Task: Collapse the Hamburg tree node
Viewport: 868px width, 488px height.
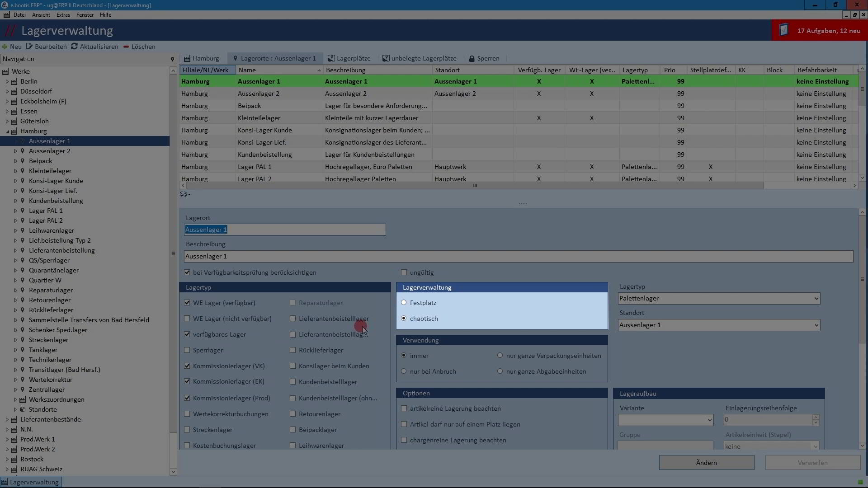Action: 7,131
